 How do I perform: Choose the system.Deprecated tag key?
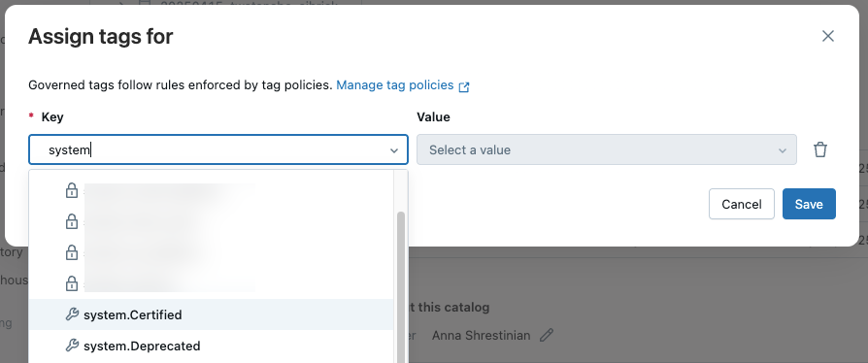[211, 346]
